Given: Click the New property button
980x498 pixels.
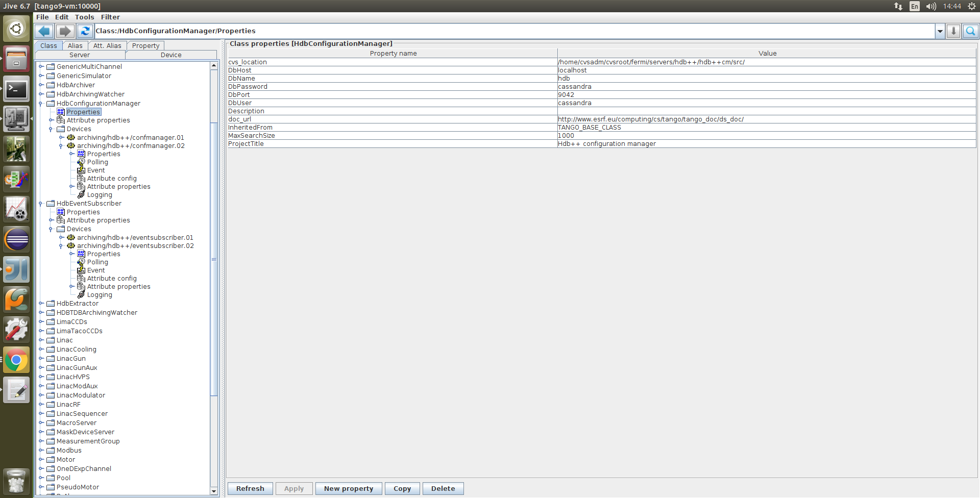Looking at the screenshot, I should pyautogui.click(x=349, y=488).
